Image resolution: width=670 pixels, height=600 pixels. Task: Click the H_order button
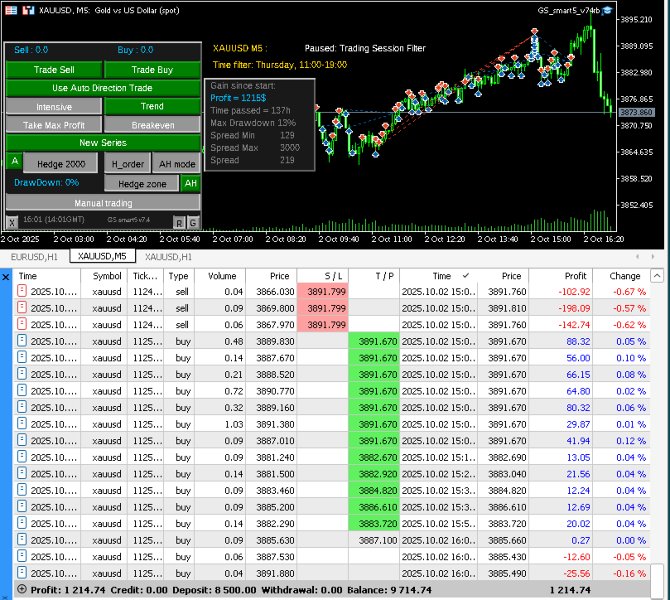[x=127, y=164]
